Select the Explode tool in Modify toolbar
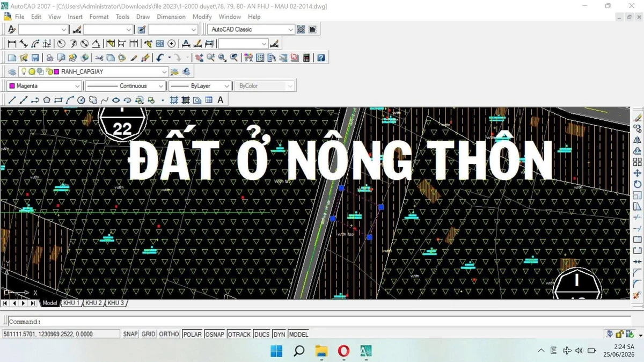Image resolution: width=644 pixels, height=362 pixels. (638, 295)
